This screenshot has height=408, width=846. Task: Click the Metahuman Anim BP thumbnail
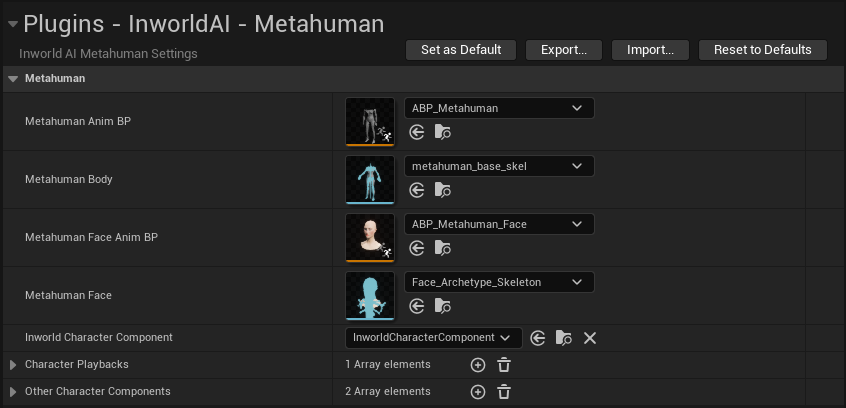coord(370,121)
